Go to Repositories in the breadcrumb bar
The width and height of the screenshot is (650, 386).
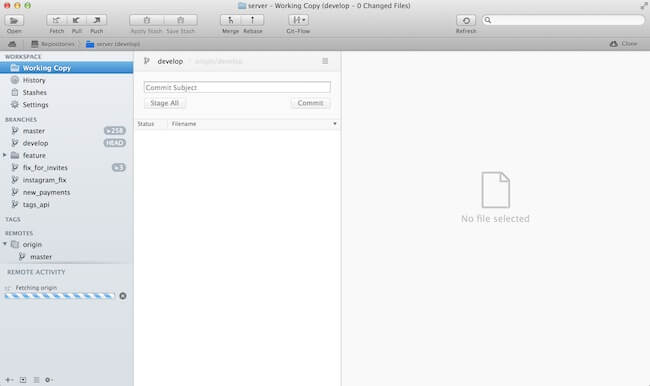(x=53, y=44)
